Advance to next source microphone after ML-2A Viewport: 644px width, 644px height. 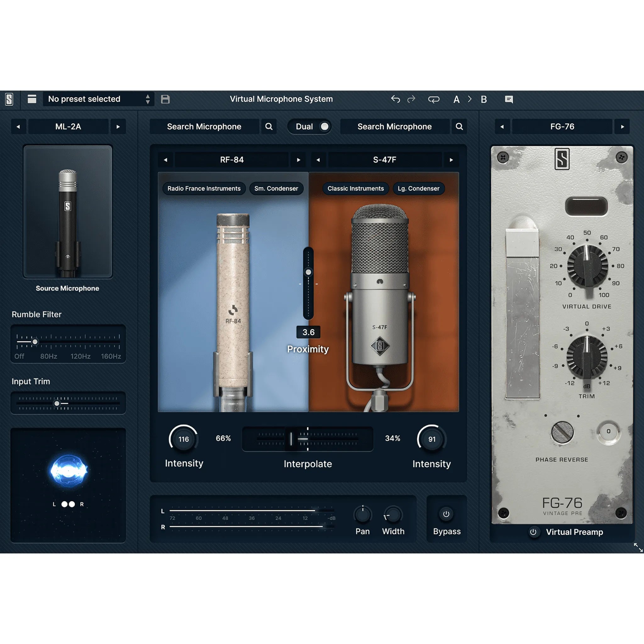tap(118, 127)
